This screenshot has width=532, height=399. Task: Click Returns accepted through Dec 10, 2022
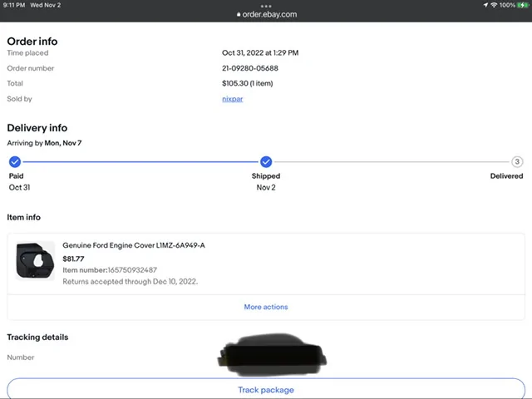coord(130,282)
